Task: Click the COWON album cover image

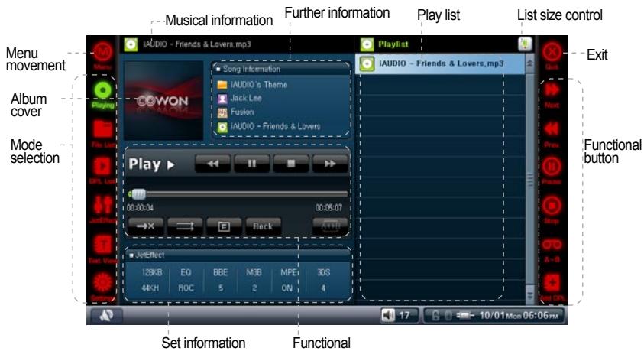Action: (163, 101)
